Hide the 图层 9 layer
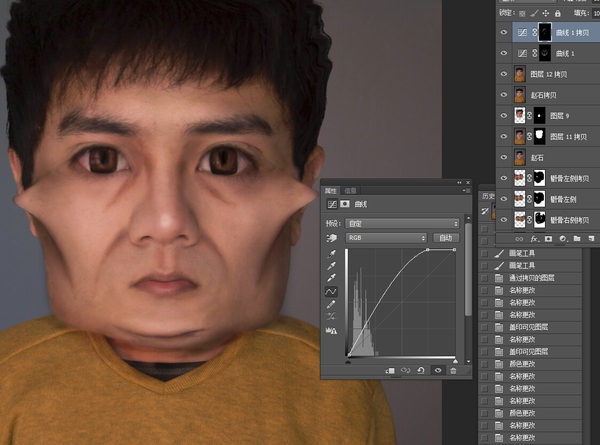 [504, 116]
